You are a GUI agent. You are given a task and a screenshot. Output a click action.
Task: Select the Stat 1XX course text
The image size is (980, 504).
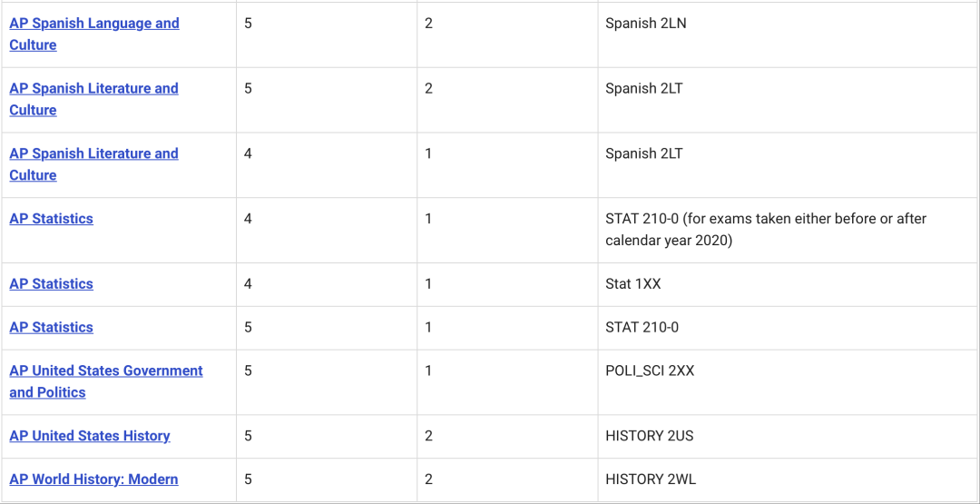click(x=633, y=284)
